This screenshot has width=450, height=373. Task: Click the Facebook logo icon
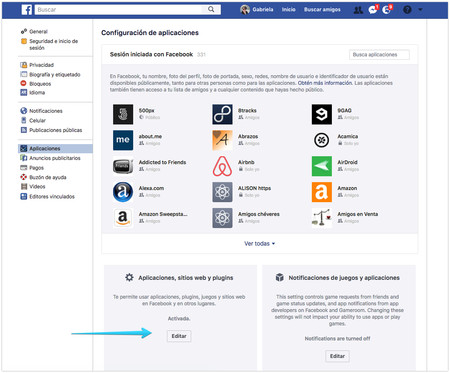coord(27,10)
